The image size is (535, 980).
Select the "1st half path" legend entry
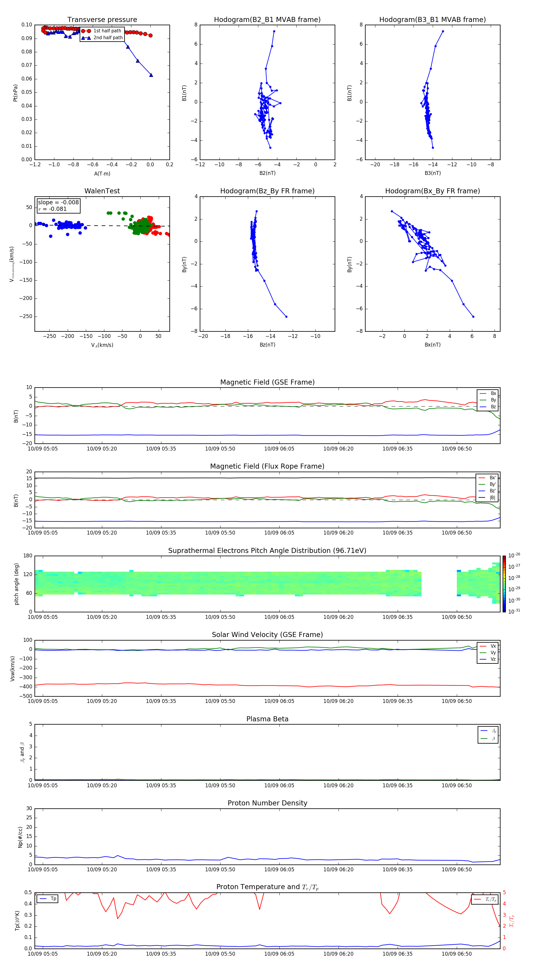(102, 31)
